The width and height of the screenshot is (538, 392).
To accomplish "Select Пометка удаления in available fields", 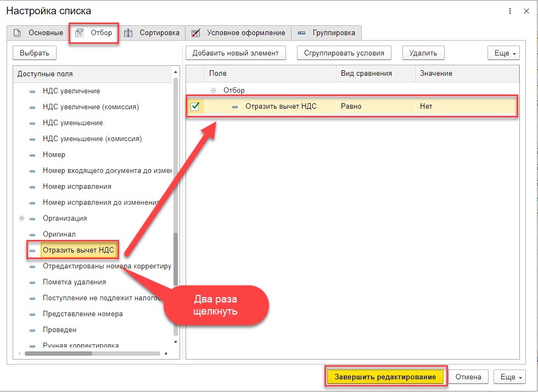I will pos(74,282).
